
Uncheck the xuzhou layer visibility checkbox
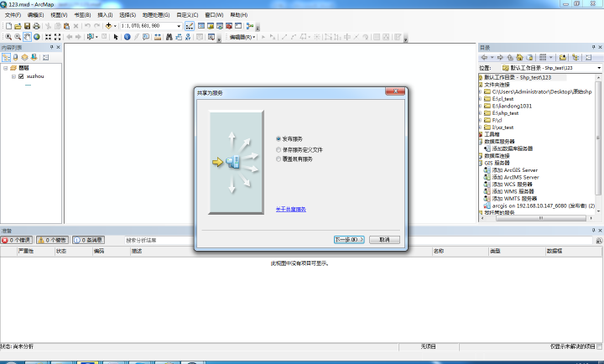point(21,76)
